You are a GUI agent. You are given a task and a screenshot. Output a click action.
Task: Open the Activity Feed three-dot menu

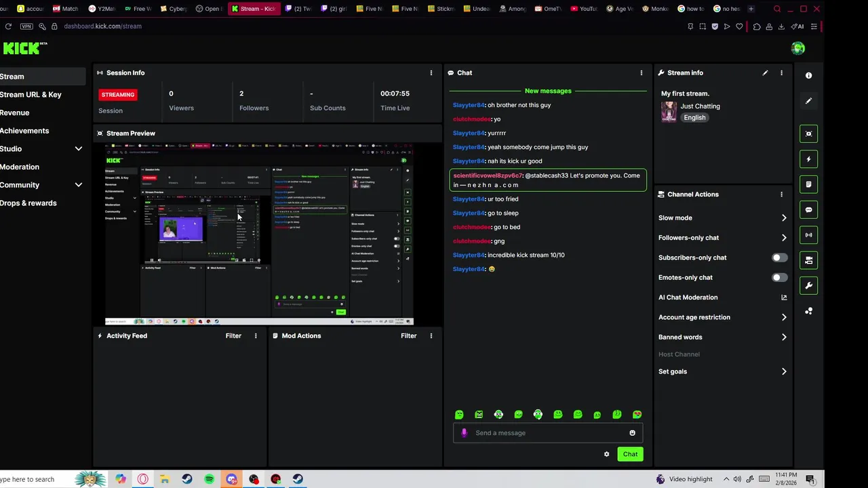click(256, 335)
